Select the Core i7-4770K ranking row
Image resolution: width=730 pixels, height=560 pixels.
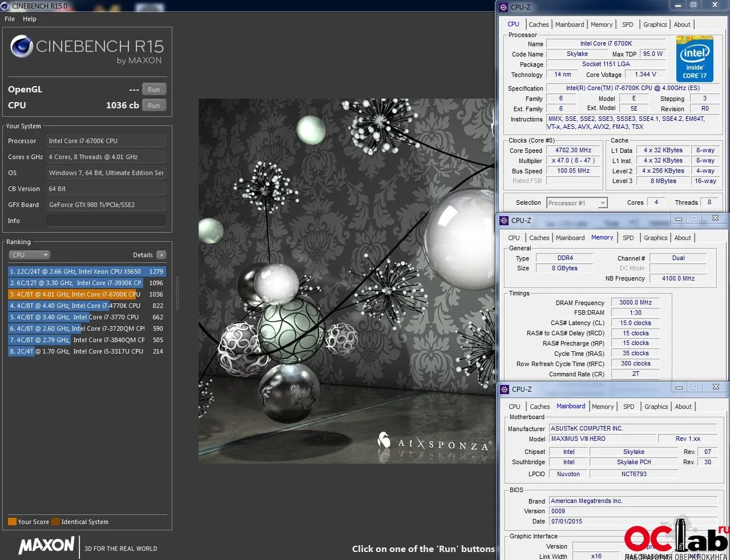pos(87,306)
